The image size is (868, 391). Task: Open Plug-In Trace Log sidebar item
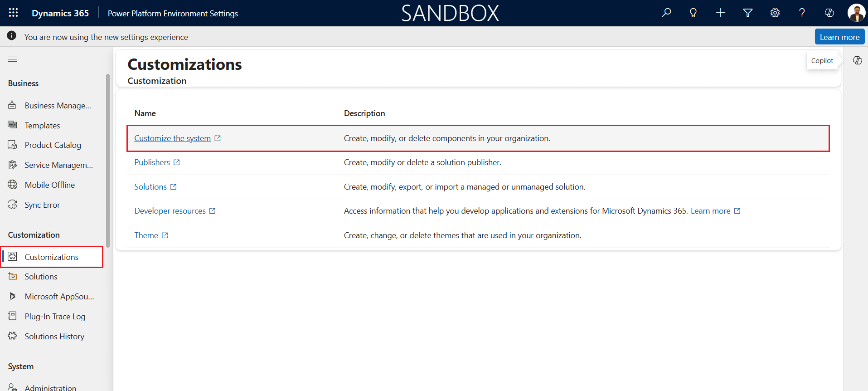55,317
